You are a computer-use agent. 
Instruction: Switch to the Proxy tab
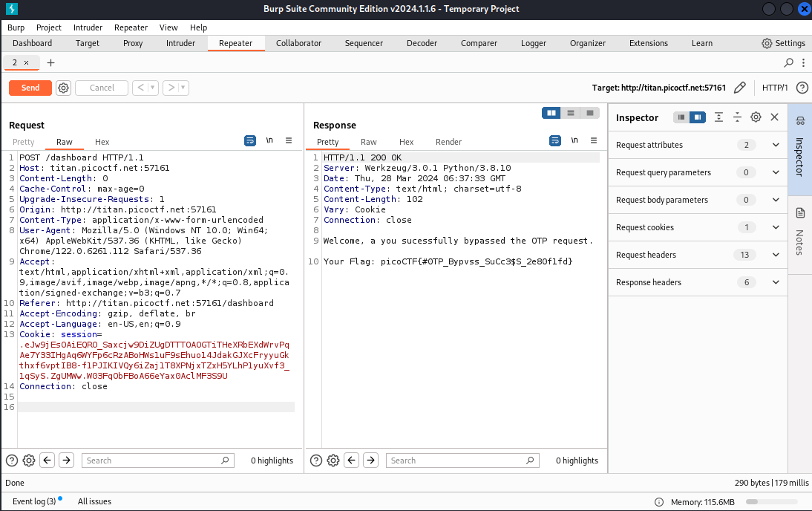[133, 43]
